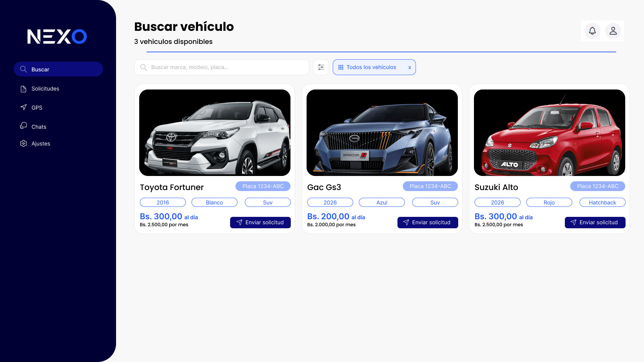The height and width of the screenshot is (362, 644).
Task: Send request for Toyota Fortuner
Action: click(x=260, y=223)
